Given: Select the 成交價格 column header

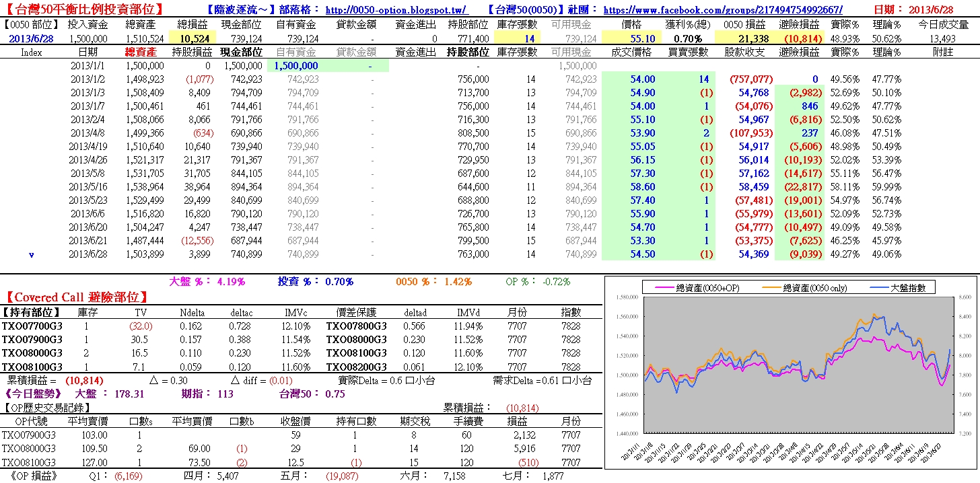Looking at the screenshot, I should 631,52.
